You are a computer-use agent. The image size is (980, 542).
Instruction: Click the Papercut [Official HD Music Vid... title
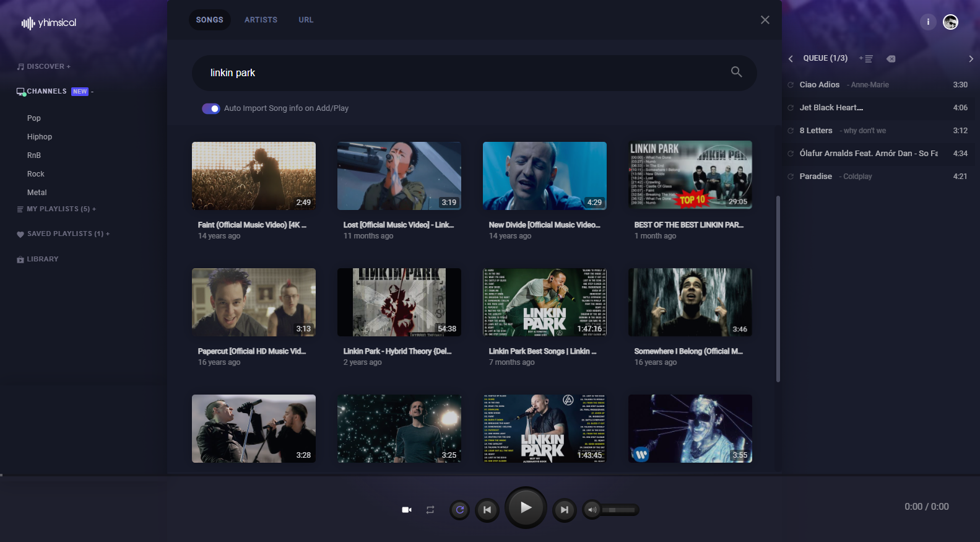pyautogui.click(x=252, y=351)
